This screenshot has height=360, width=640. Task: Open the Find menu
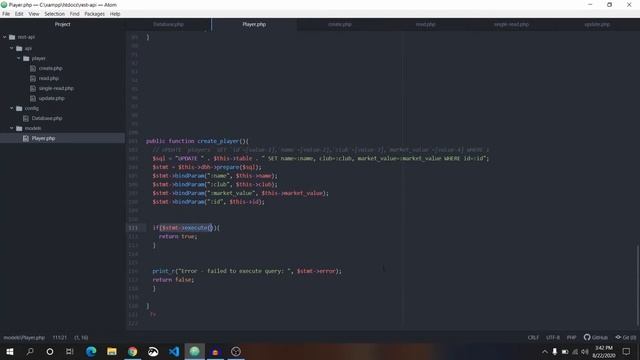tap(75, 14)
